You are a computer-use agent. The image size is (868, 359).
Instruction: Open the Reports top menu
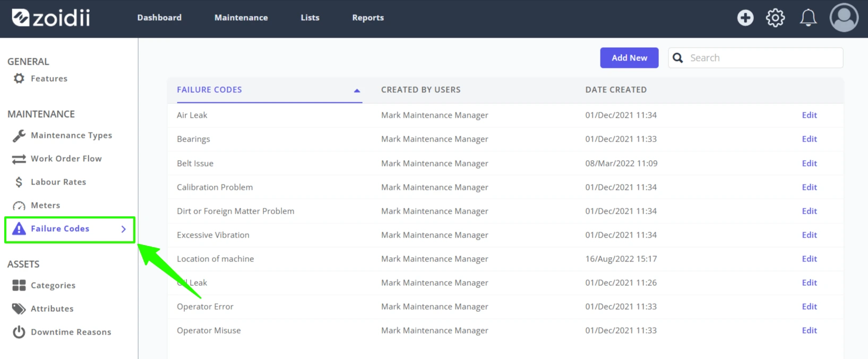pyautogui.click(x=368, y=17)
